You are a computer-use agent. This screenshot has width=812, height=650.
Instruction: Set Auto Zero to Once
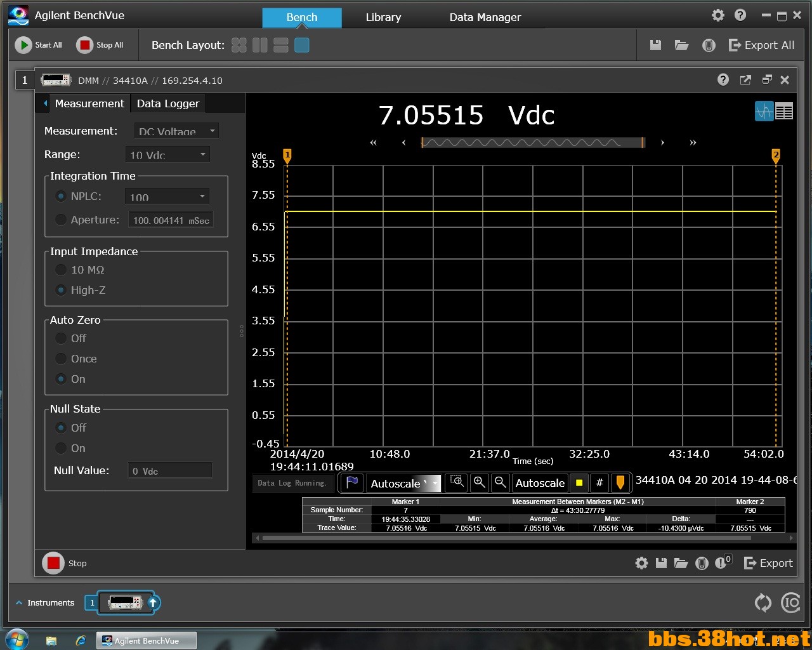click(61, 359)
